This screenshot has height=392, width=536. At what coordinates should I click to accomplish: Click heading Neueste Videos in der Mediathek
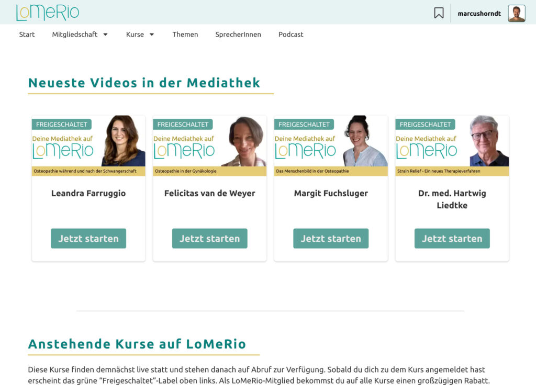tap(144, 83)
